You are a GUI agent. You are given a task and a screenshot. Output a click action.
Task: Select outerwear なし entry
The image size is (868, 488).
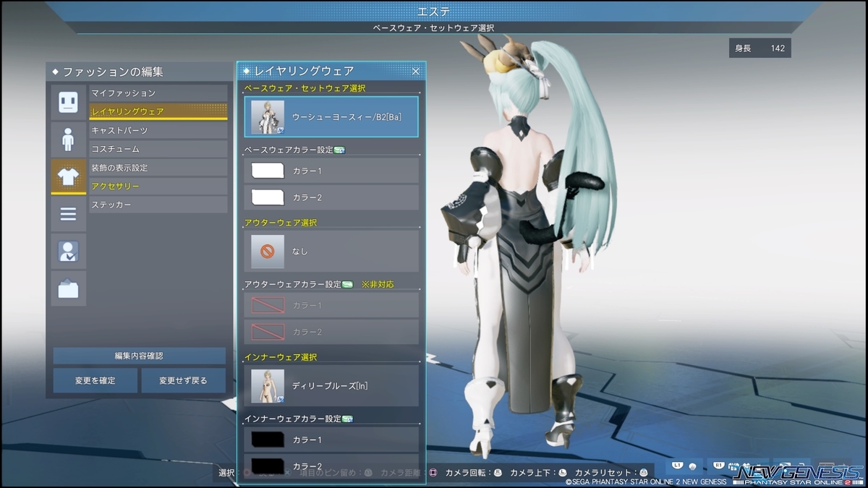331,251
